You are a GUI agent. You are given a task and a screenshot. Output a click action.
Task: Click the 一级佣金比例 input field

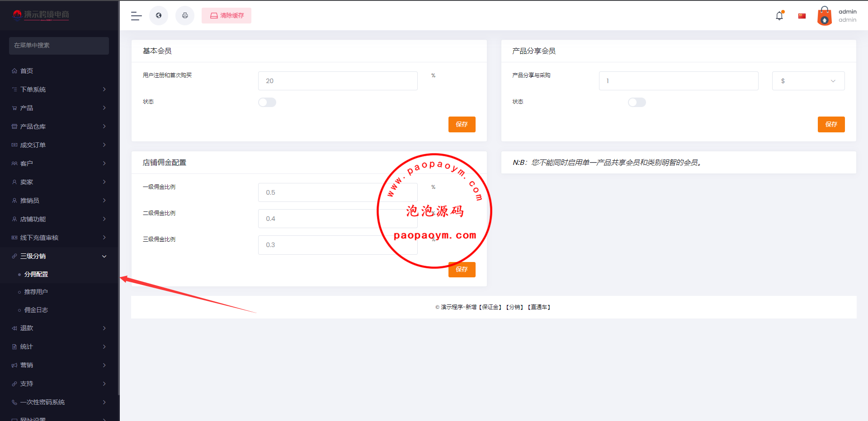coord(316,192)
